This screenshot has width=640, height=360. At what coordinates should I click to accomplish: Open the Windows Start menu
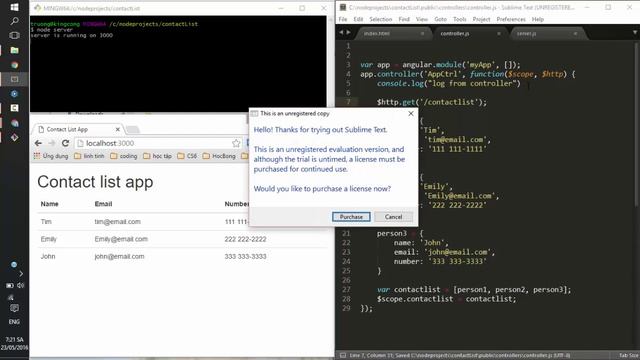(14, 7)
